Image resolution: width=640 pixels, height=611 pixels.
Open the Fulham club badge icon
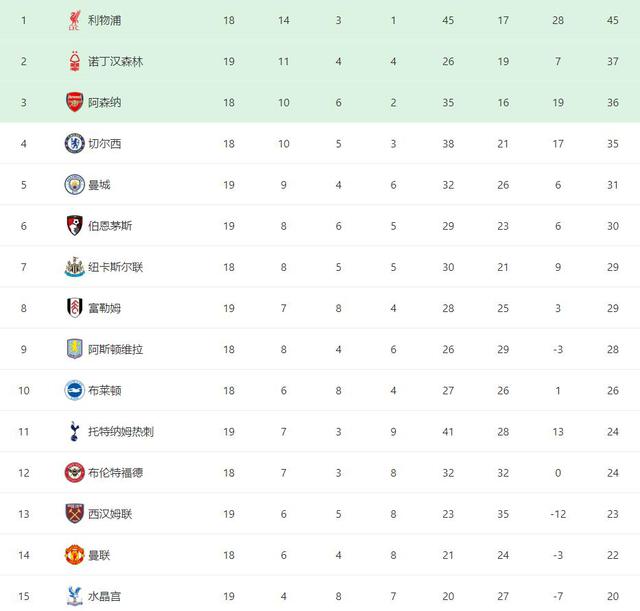pyautogui.click(x=74, y=308)
